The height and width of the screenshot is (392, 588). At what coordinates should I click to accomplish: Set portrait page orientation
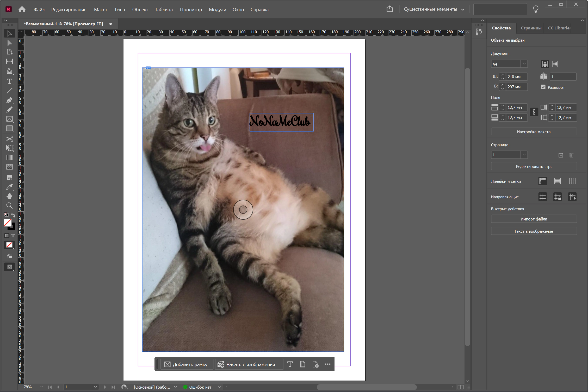(545, 64)
